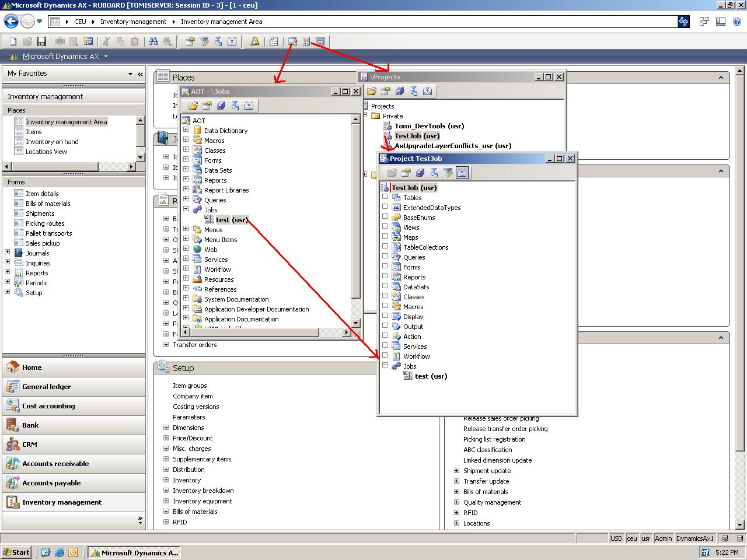Collapse the Places section with top-right arrow

(x=721, y=78)
